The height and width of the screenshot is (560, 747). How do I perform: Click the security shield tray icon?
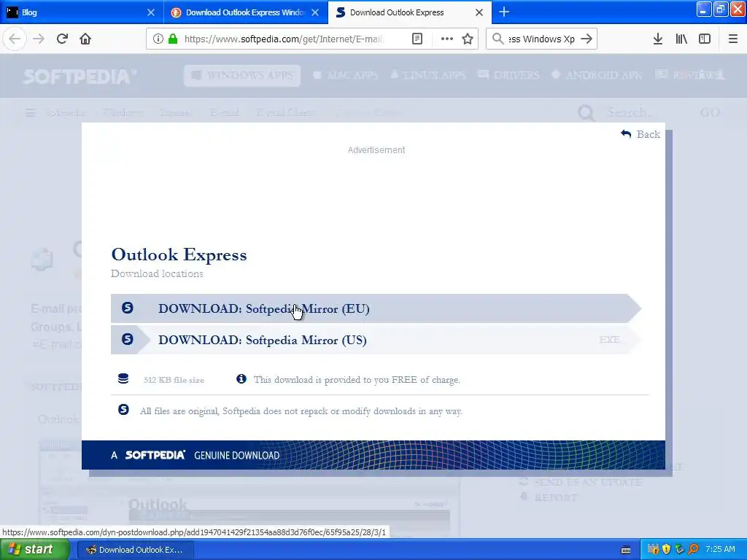click(666, 550)
